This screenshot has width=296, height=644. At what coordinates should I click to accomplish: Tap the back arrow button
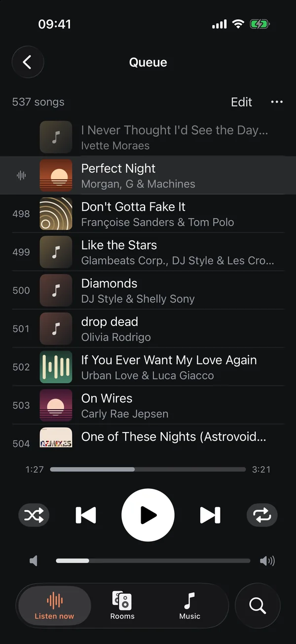[28, 62]
